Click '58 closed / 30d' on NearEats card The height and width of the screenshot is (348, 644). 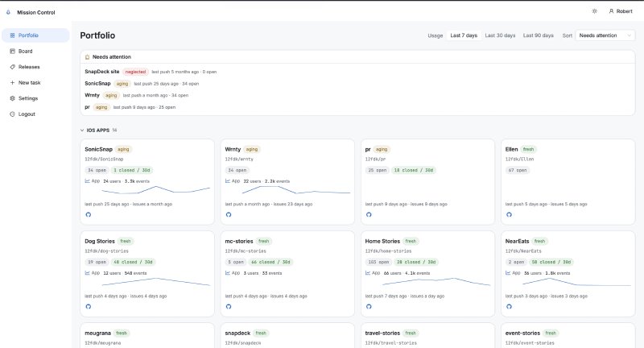(551, 262)
